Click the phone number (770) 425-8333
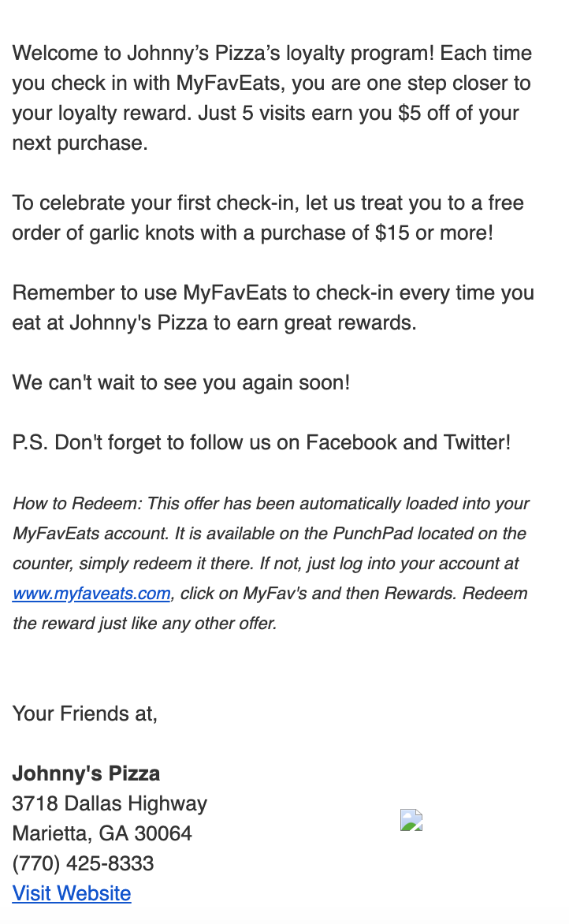The height and width of the screenshot is (924, 569). [83, 863]
